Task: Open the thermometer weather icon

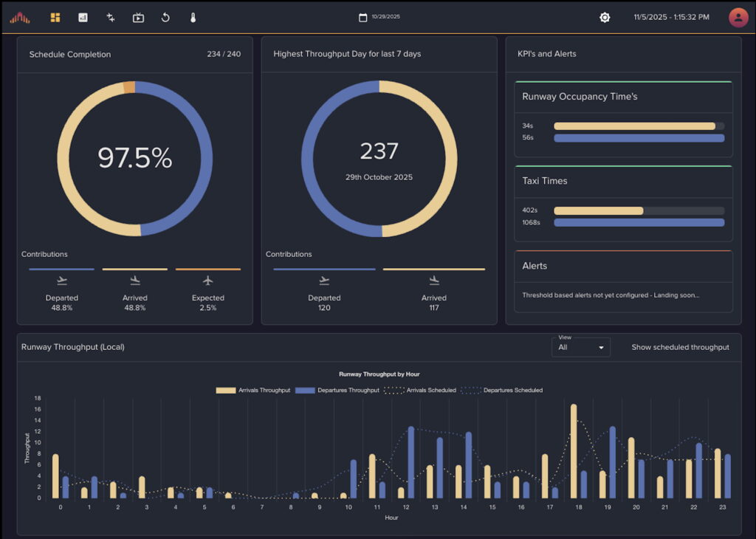Action: coord(193,17)
